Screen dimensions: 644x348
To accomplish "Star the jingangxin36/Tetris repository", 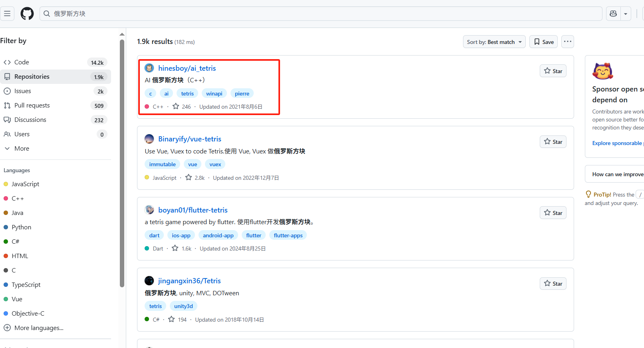I will [553, 284].
